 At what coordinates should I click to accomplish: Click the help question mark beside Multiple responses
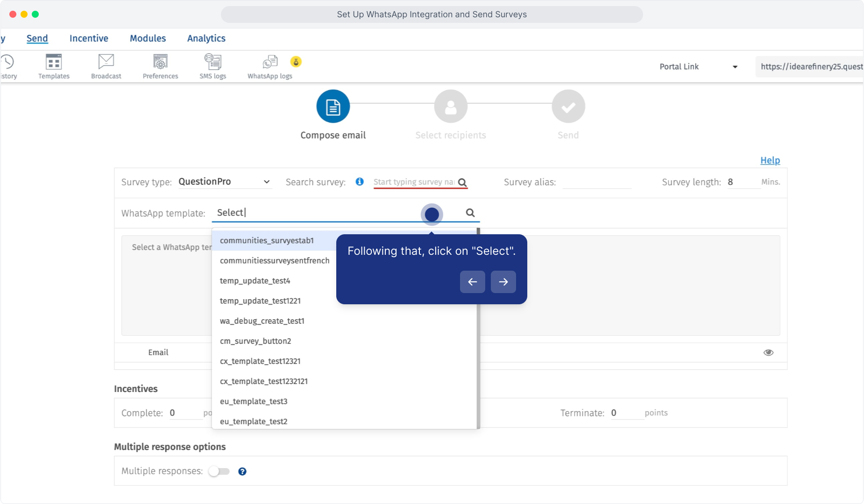(242, 471)
